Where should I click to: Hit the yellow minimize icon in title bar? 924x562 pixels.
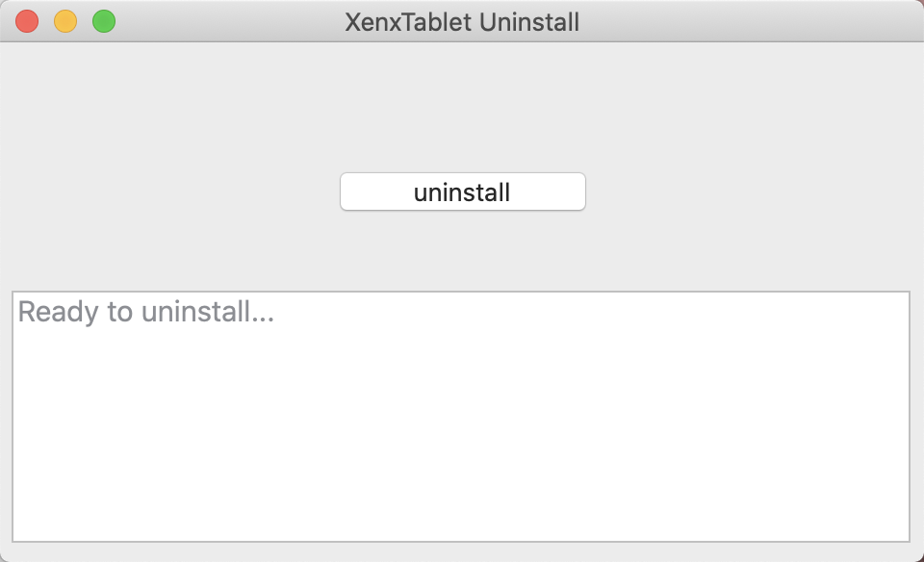(65, 21)
